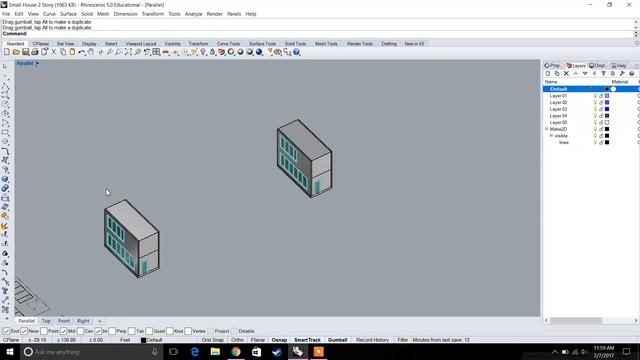Enable the Quad osnap checkbox
640x360 pixels.
[x=149, y=331]
